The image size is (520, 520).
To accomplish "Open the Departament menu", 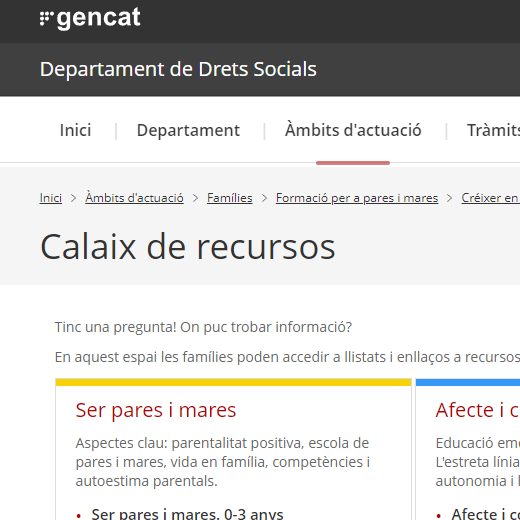I will coord(188,130).
